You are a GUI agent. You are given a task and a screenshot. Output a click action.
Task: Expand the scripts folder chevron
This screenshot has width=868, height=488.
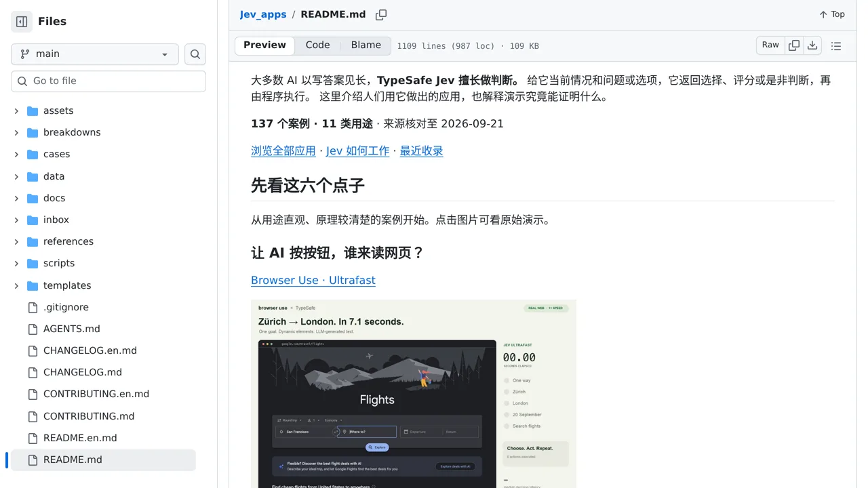pos(16,264)
